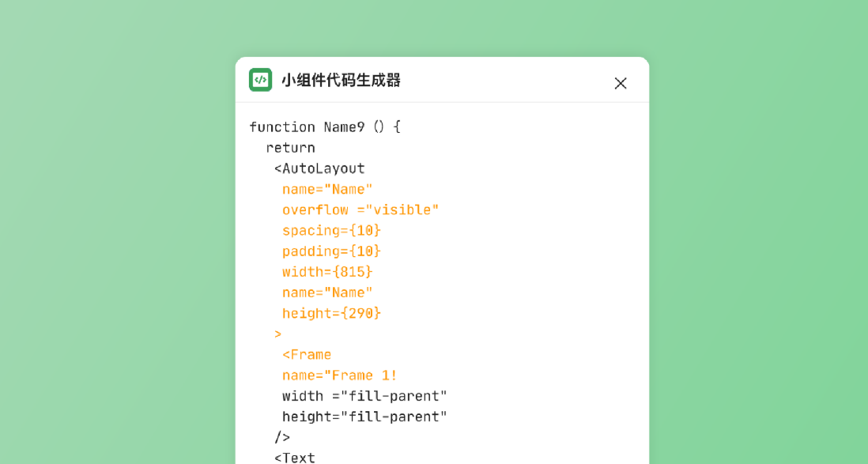
Task: Click the green widget code generator icon
Action: (x=260, y=80)
